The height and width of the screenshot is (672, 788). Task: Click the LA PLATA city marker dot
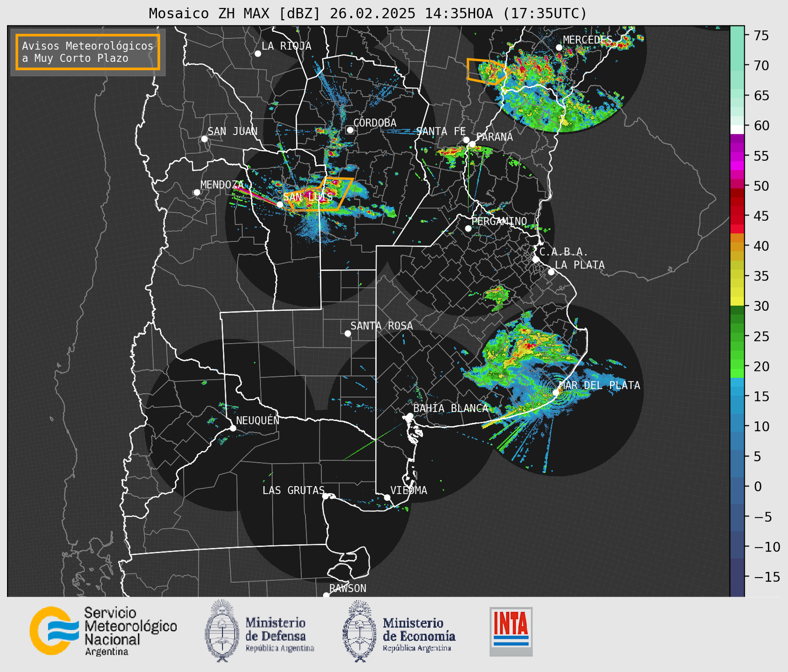pyautogui.click(x=551, y=272)
